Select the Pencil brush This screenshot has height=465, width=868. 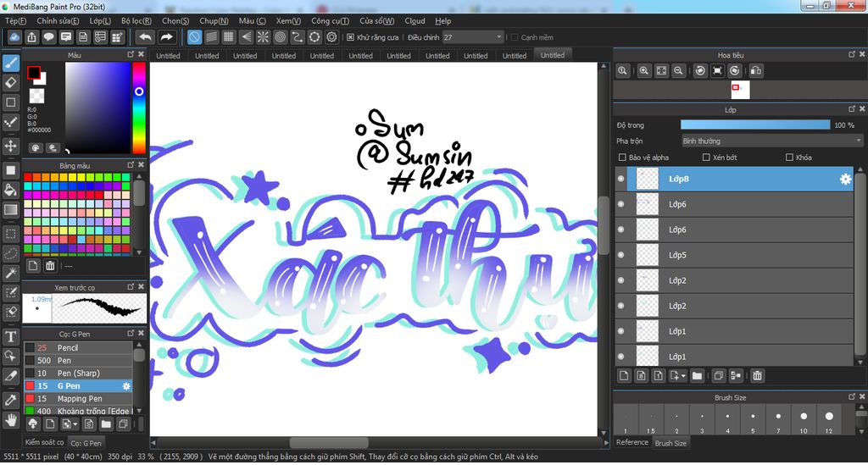point(78,348)
